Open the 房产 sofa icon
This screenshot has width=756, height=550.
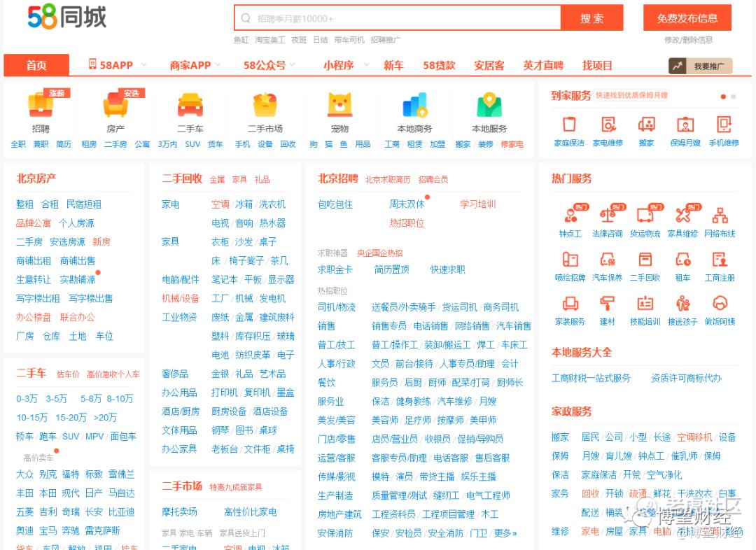115,104
